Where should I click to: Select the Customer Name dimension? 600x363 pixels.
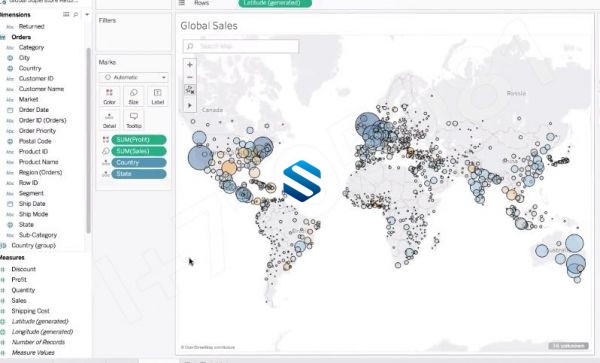41,89
